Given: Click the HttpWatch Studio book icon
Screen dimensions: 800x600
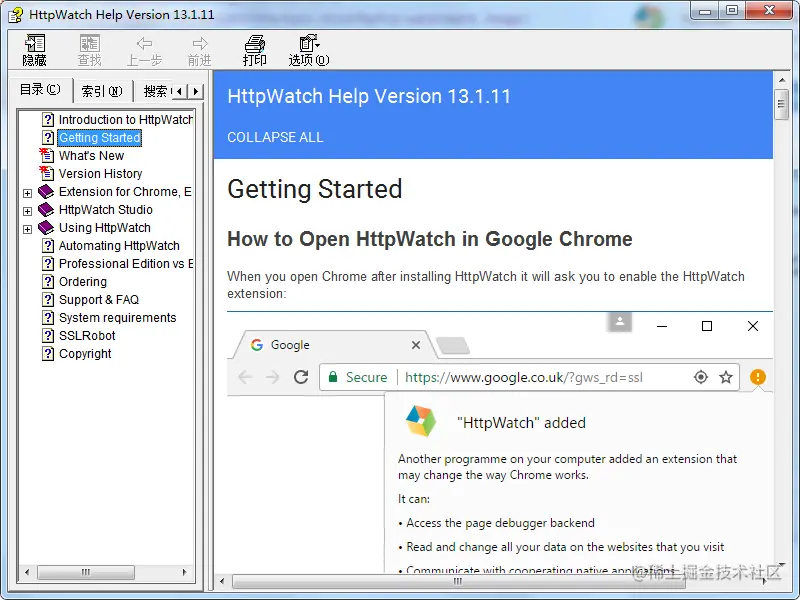Looking at the screenshot, I should 46,210.
